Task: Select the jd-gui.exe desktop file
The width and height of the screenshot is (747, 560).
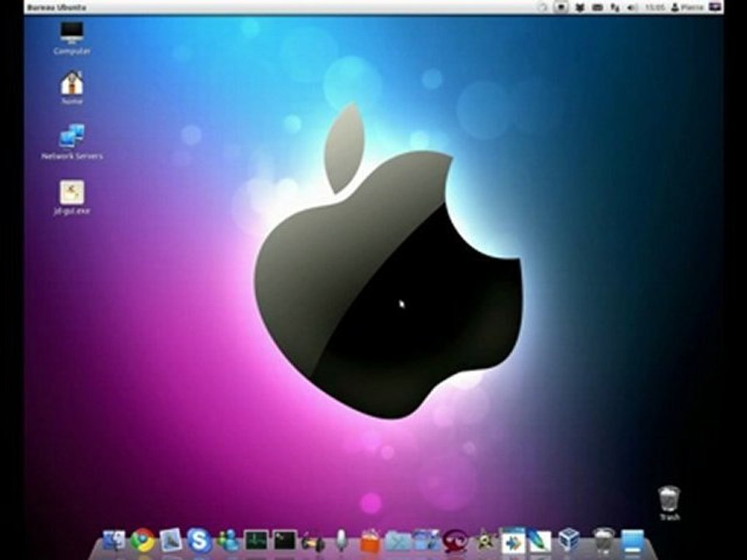Action: tap(72, 198)
